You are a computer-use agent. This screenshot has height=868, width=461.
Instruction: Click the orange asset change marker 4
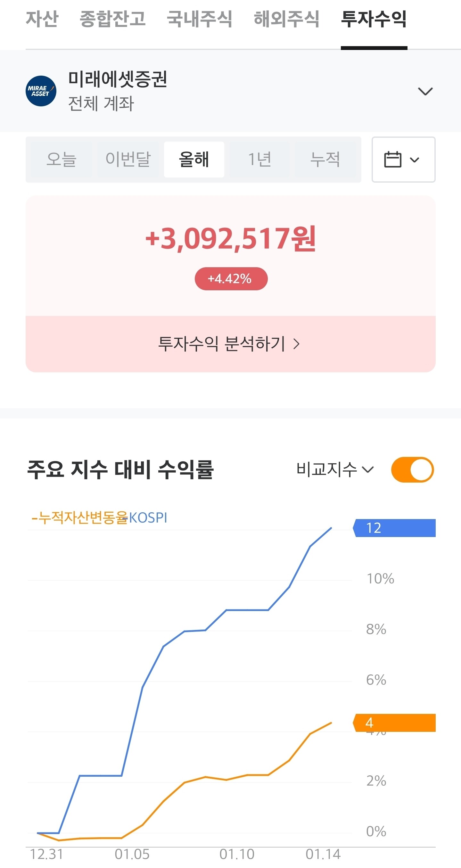(394, 723)
